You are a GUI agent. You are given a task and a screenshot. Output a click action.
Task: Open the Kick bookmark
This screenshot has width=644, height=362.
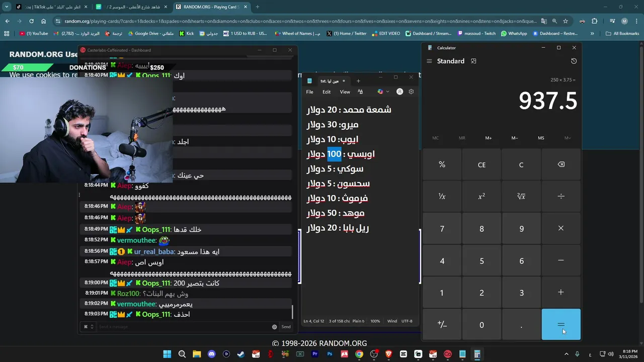point(186,34)
